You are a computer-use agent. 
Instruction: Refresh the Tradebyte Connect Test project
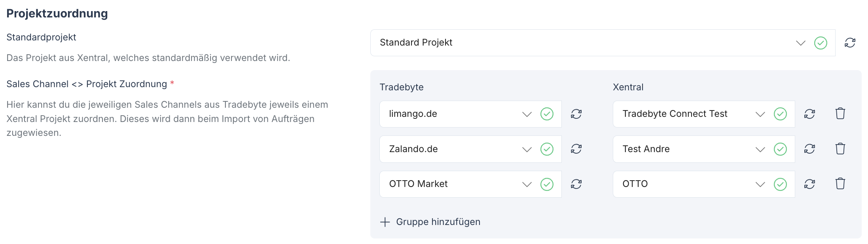809,114
